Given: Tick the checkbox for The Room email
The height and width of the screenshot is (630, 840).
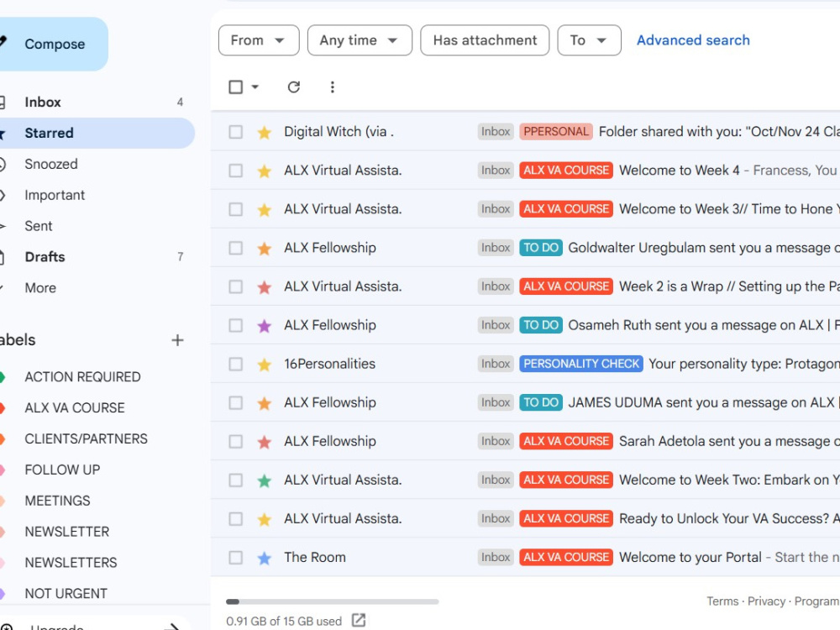Looking at the screenshot, I should tap(236, 558).
